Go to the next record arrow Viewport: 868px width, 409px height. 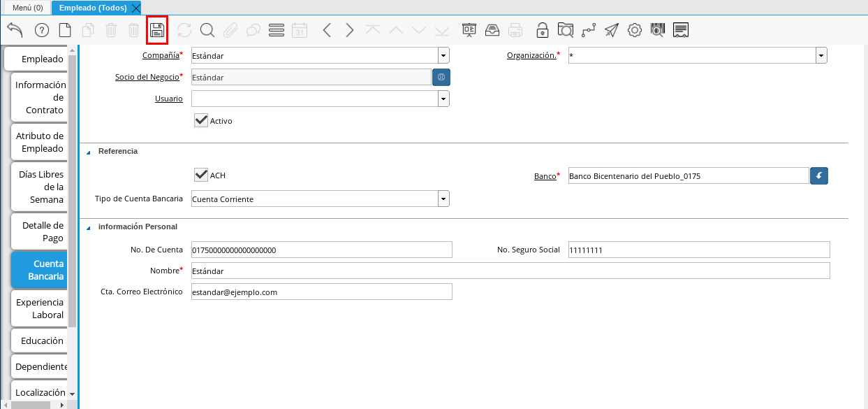pyautogui.click(x=350, y=30)
